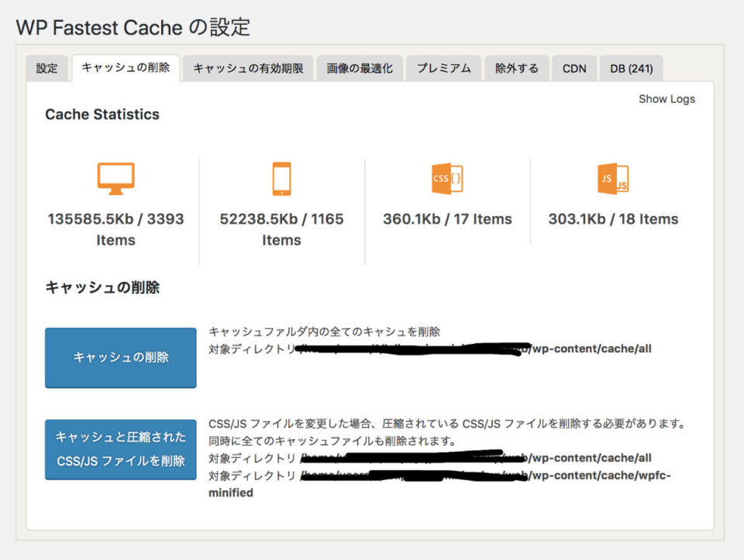The width and height of the screenshot is (744, 560).
Task: Click the 303.1Kb / 18 Items statistic
Action: point(614,219)
